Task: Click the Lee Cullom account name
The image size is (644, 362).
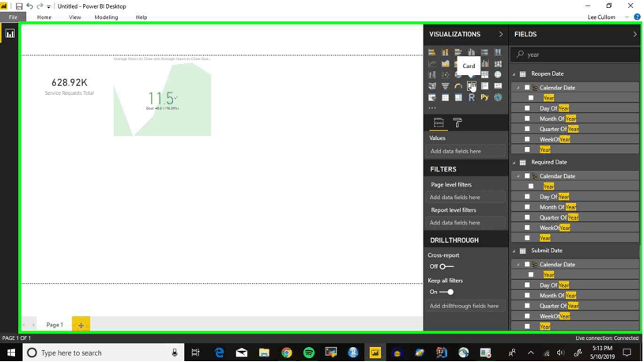Action: tap(601, 17)
